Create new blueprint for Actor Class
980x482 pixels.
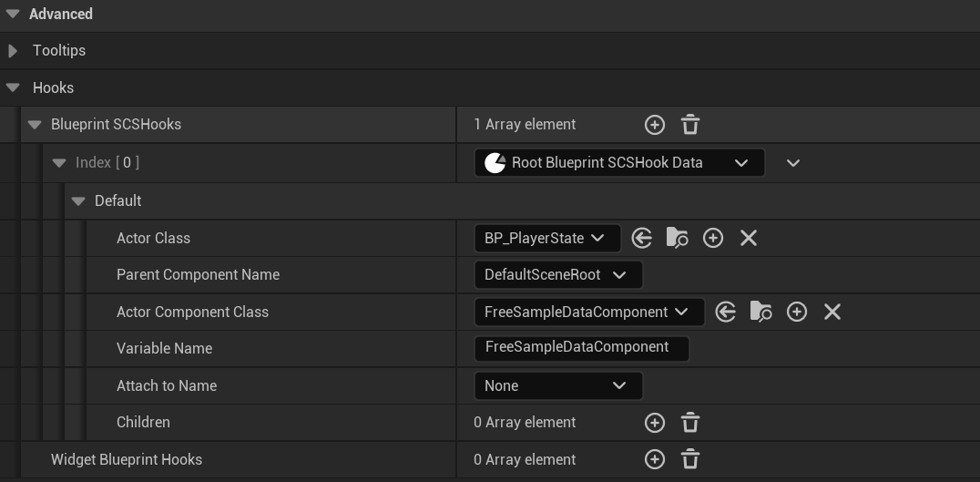point(713,238)
